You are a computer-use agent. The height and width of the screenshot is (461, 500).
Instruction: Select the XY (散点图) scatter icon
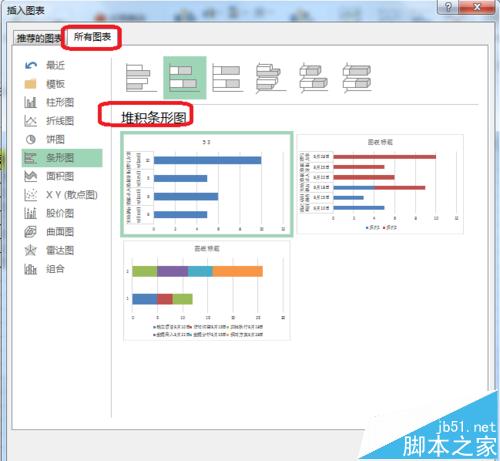pyautogui.click(x=31, y=195)
